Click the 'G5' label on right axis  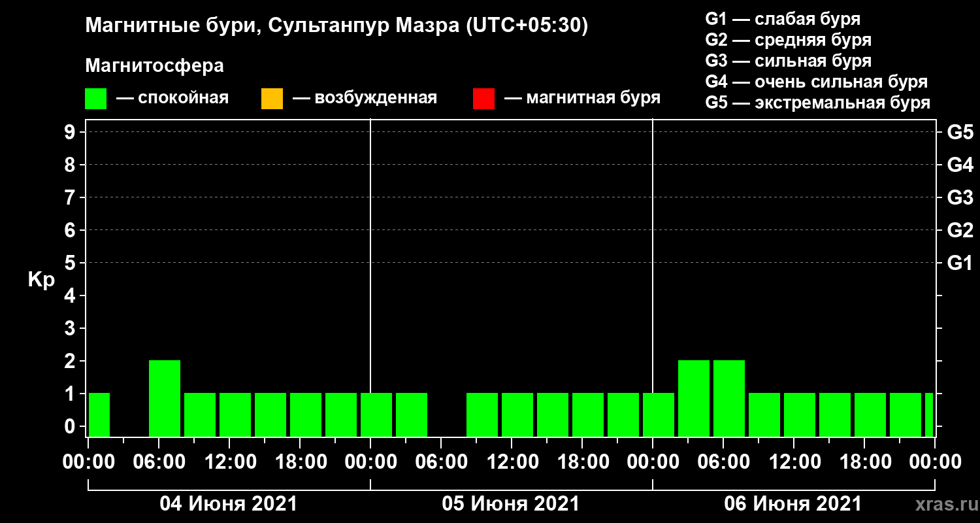coord(960,132)
